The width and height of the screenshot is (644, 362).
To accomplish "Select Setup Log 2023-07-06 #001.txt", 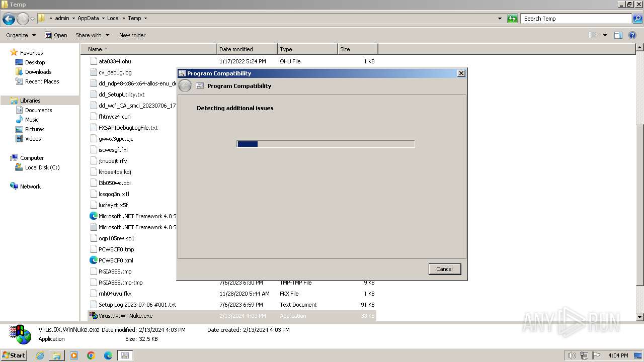I will pos(137,305).
